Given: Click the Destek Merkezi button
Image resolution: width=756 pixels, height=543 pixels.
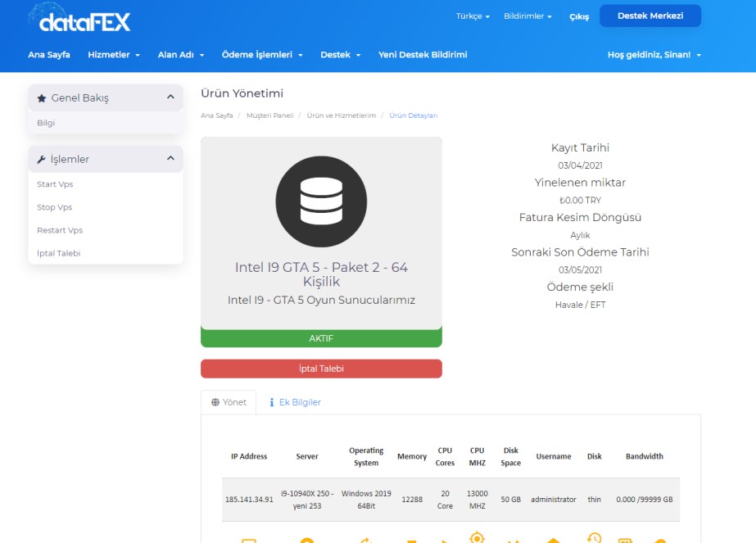Looking at the screenshot, I should pyautogui.click(x=650, y=16).
